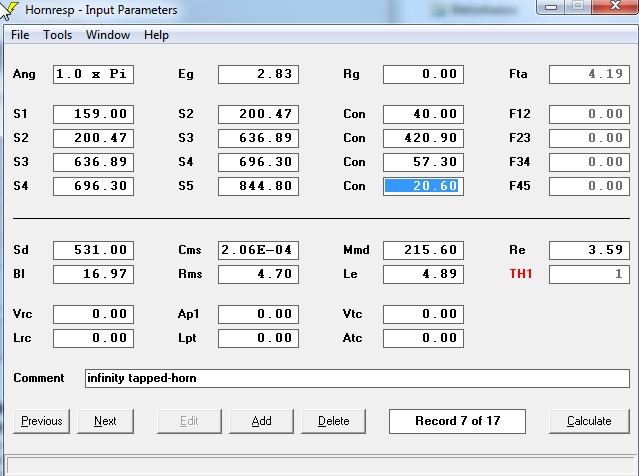The height and width of the screenshot is (476, 639).
Task: Click the Mmd field 215.60
Action: coord(423,250)
